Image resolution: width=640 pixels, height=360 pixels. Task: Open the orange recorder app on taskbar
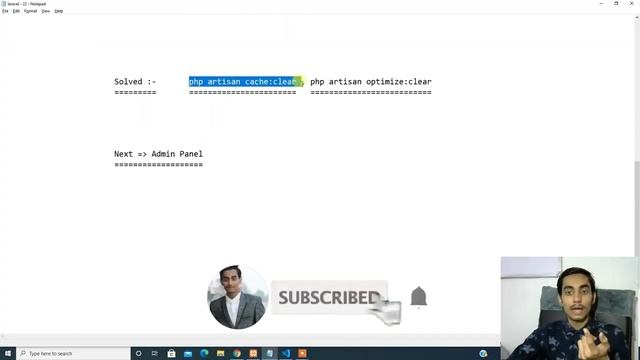click(302, 353)
